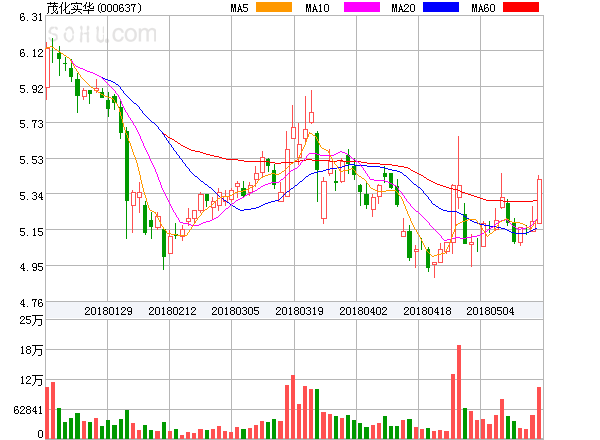Image resolution: width=600 pixels, height=440 pixels.
Task: Click the 12万 volume axis label
Action: (31, 380)
